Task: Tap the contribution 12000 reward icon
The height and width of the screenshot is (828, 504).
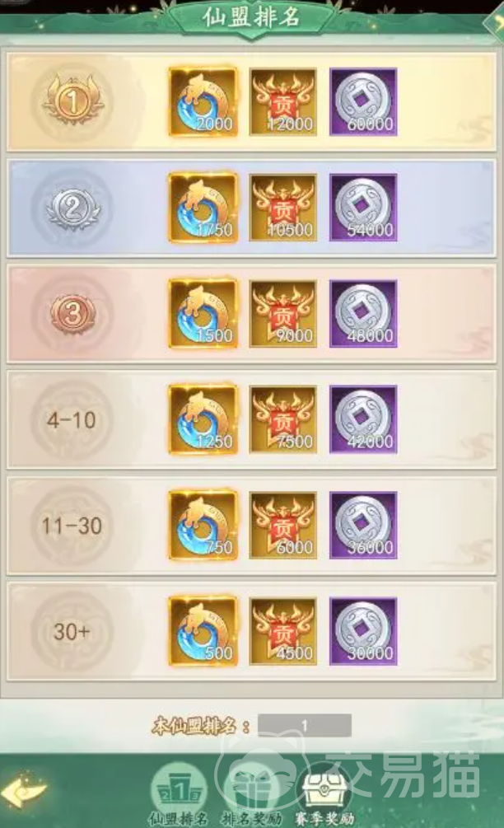Action: (282, 101)
